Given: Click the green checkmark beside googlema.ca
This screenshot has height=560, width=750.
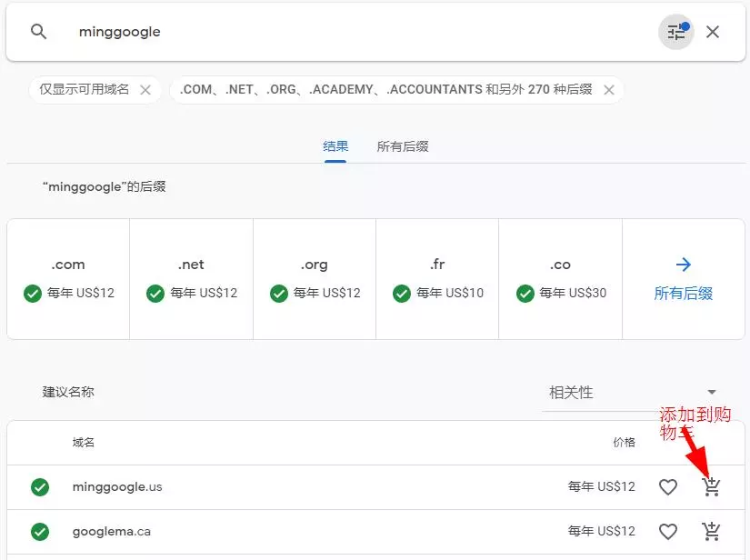Looking at the screenshot, I should tap(40, 532).
